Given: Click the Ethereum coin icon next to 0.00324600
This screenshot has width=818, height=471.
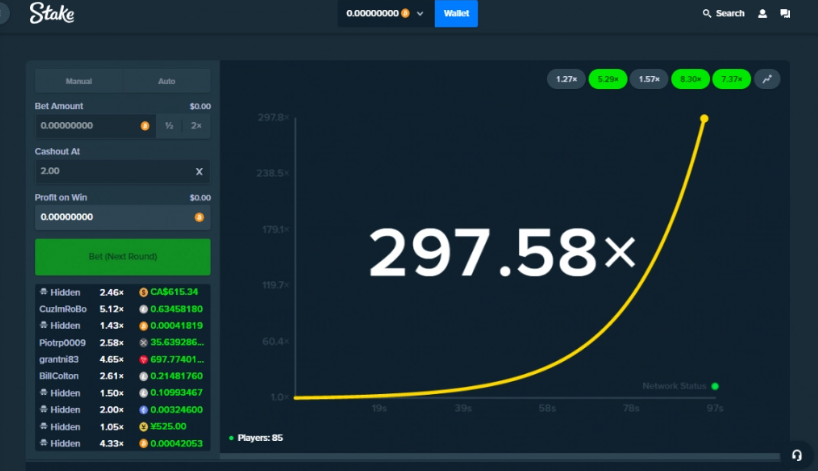Looking at the screenshot, I should point(144,409).
